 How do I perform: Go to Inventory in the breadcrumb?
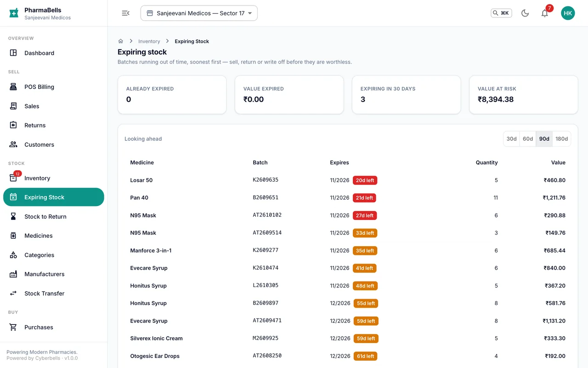(x=149, y=41)
